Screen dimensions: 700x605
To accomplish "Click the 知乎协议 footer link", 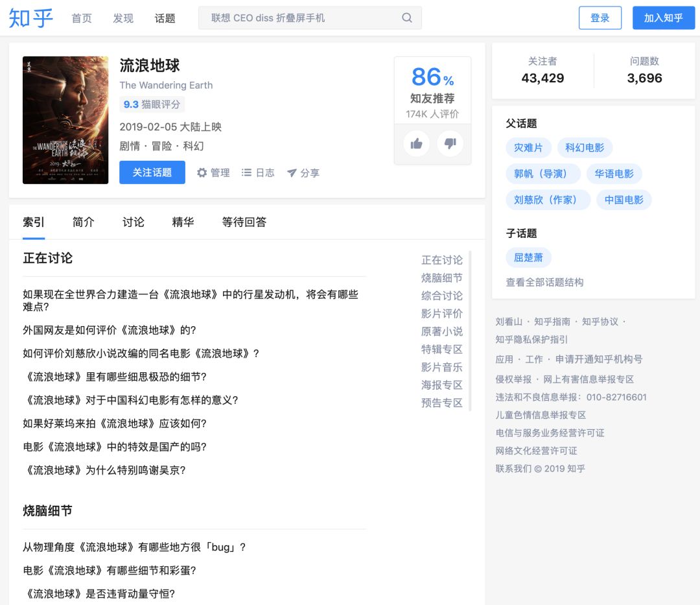I will pyautogui.click(x=600, y=322).
